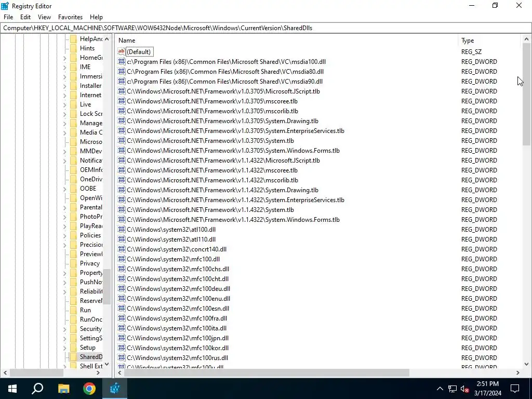
Task: Click the registry path address bar
Action: [x=265, y=28]
